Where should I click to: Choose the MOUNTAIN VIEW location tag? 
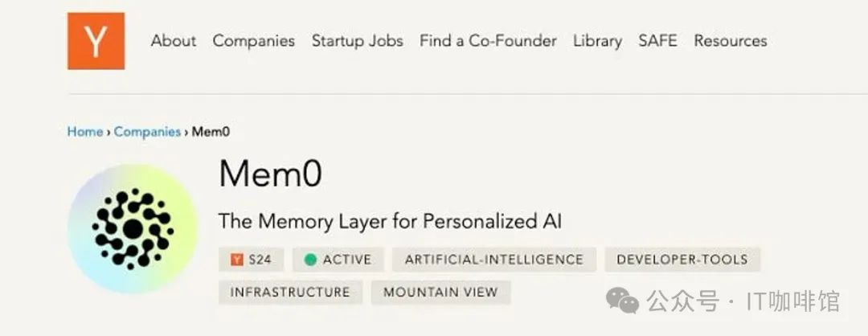[440, 292]
